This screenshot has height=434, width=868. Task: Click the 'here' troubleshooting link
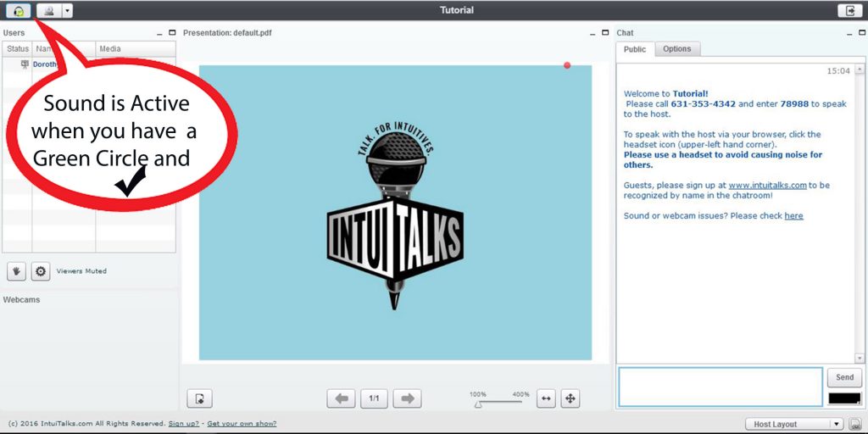pyautogui.click(x=793, y=216)
